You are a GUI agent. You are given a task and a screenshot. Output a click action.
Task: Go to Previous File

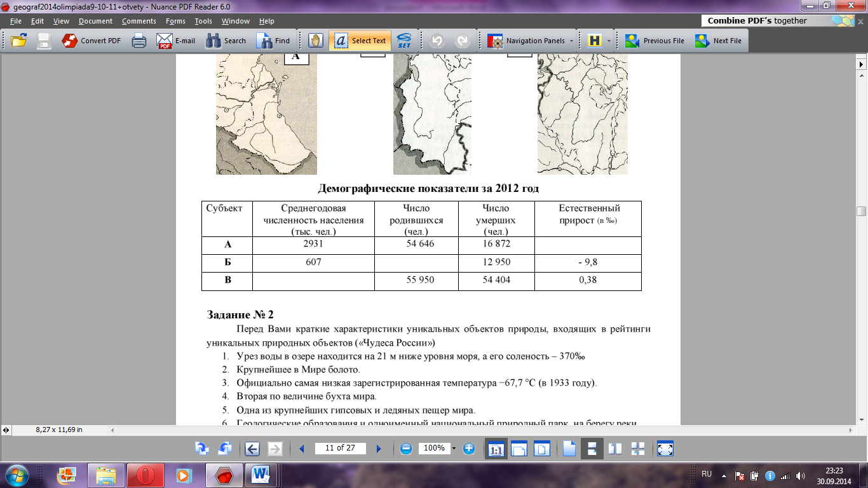654,41
